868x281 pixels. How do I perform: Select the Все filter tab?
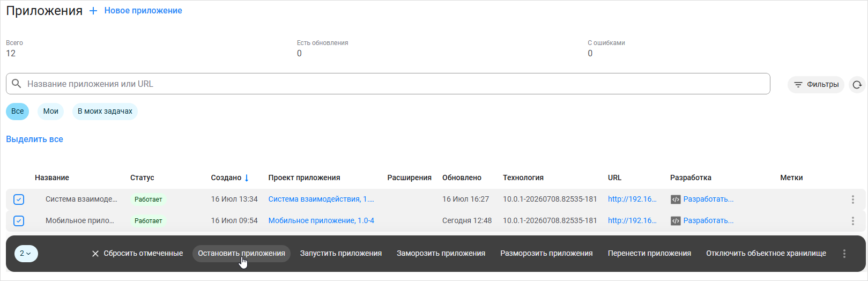click(x=18, y=112)
